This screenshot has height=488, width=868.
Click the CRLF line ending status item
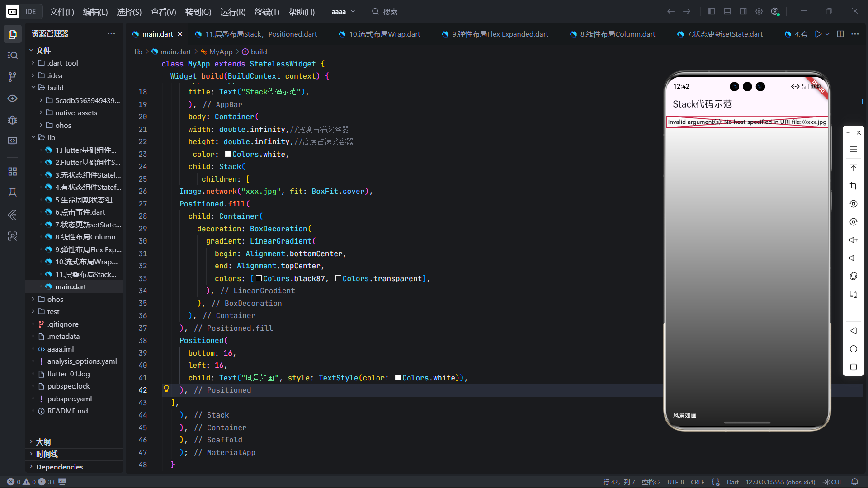tap(697, 482)
